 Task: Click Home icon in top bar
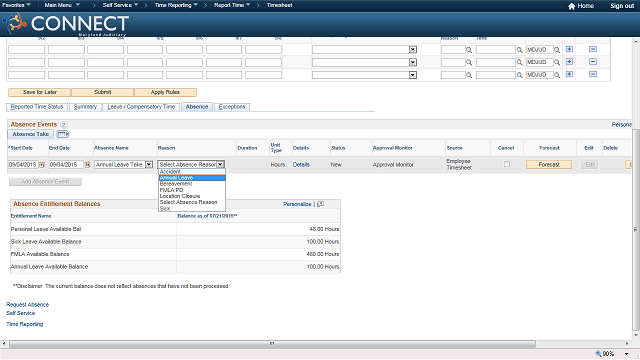pyautogui.click(x=571, y=6)
